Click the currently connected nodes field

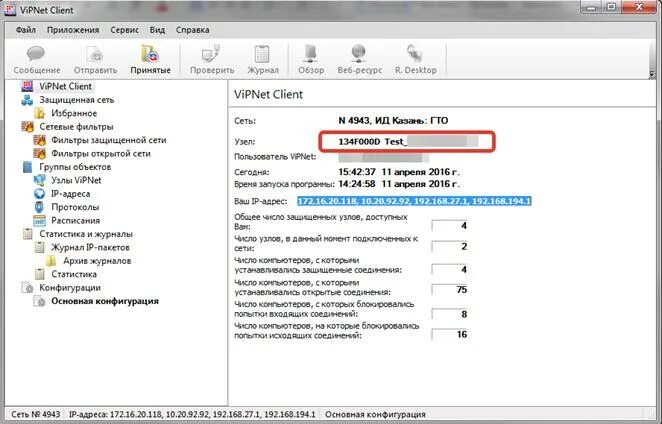coord(450,246)
